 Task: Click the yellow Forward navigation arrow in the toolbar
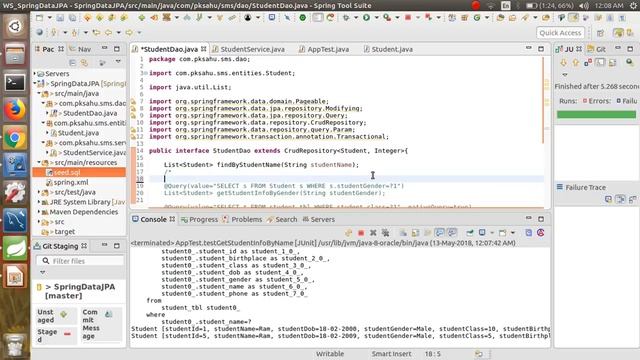click(x=129, y=32)
